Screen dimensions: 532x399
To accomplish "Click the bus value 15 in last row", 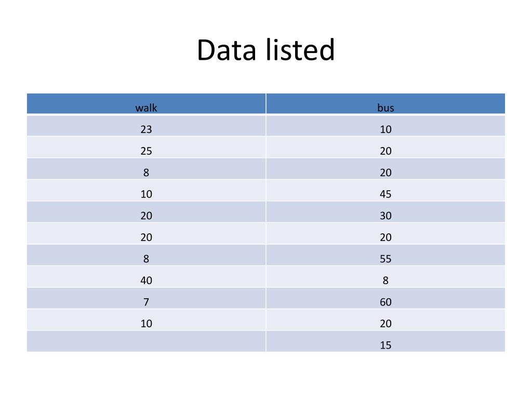I will [x=385, y=342].
